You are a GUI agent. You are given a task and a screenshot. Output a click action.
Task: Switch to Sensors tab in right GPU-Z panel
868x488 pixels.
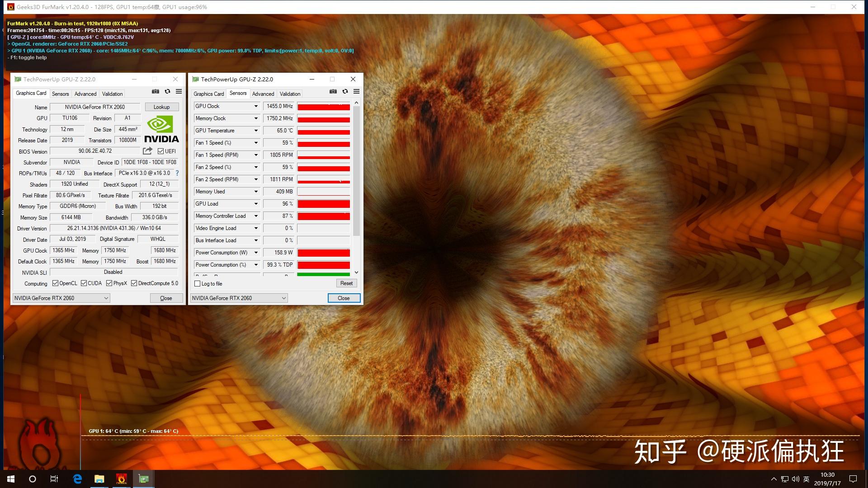point(238,94)
